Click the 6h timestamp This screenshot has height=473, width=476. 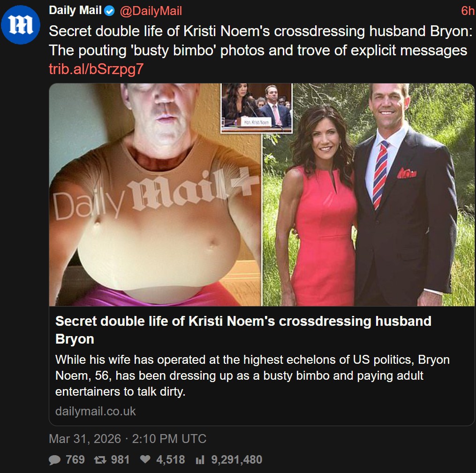click(468, 11)
